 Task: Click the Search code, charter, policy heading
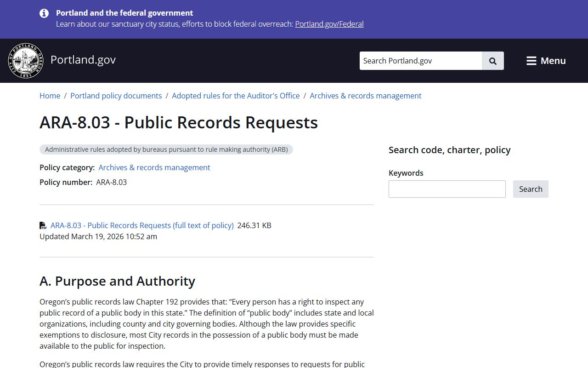(x=450, y=150)
